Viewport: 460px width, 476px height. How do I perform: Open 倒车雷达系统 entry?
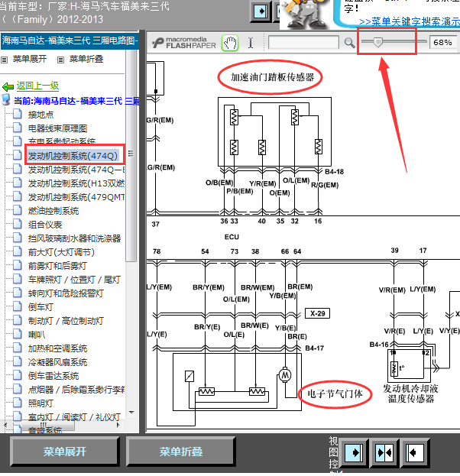[53, 376]
